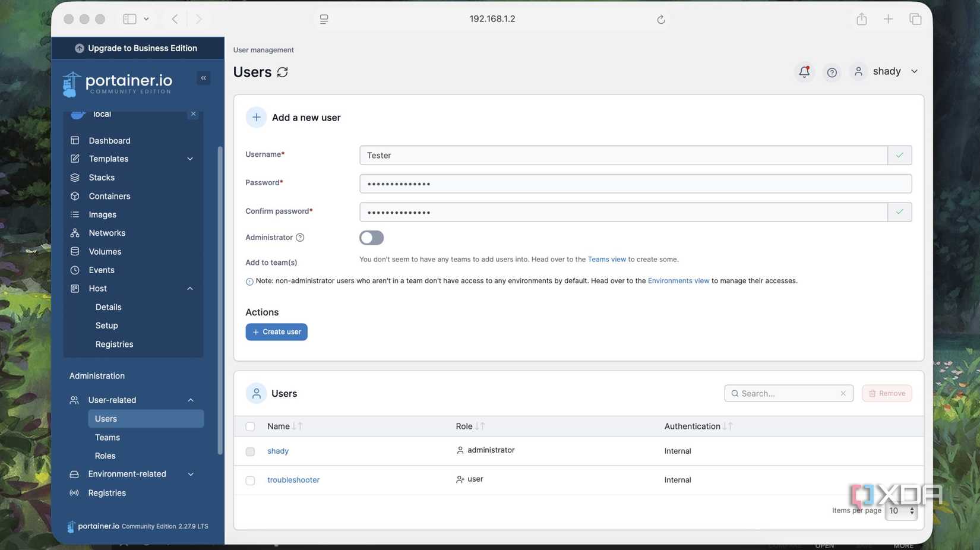Click the notifications bell icon
The image size is (980, 550).
(804, 72)
